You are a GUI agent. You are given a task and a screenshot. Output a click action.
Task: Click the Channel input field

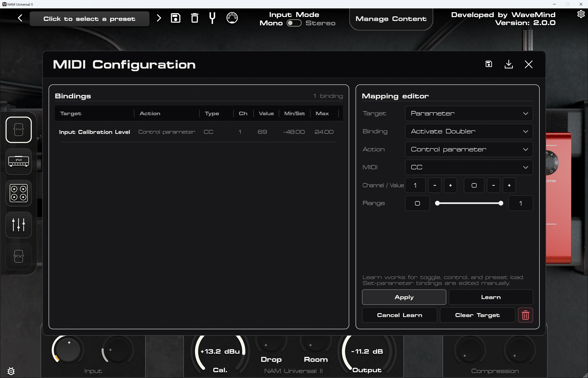click(415, 185)
